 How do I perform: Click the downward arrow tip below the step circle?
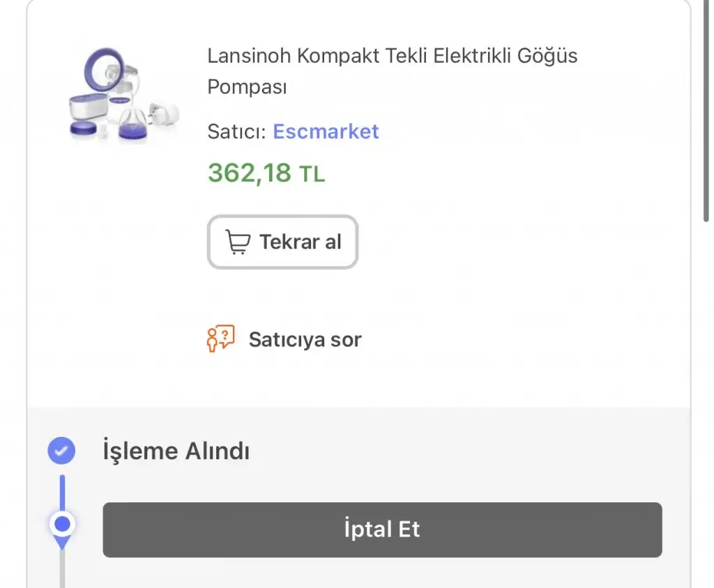(x=62, y=543)
